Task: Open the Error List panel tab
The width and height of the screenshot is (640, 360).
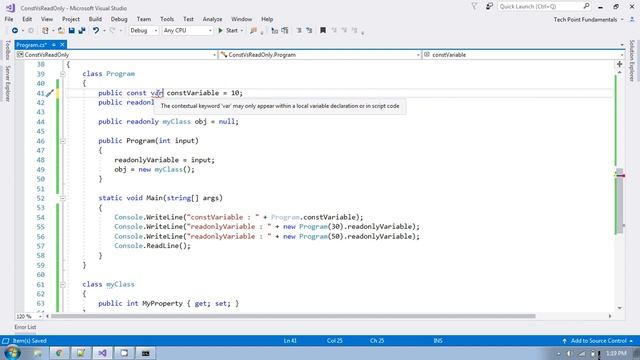Action: pos(25,327)
